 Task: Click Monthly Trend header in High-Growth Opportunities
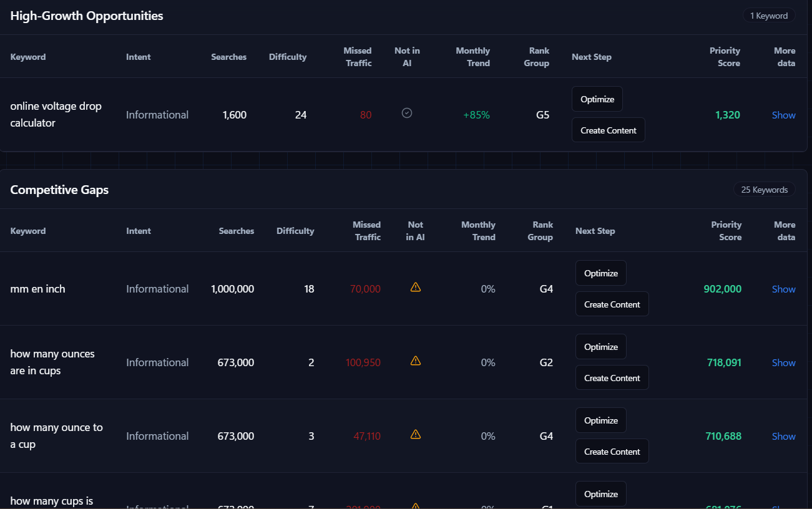tap(473, 57)
